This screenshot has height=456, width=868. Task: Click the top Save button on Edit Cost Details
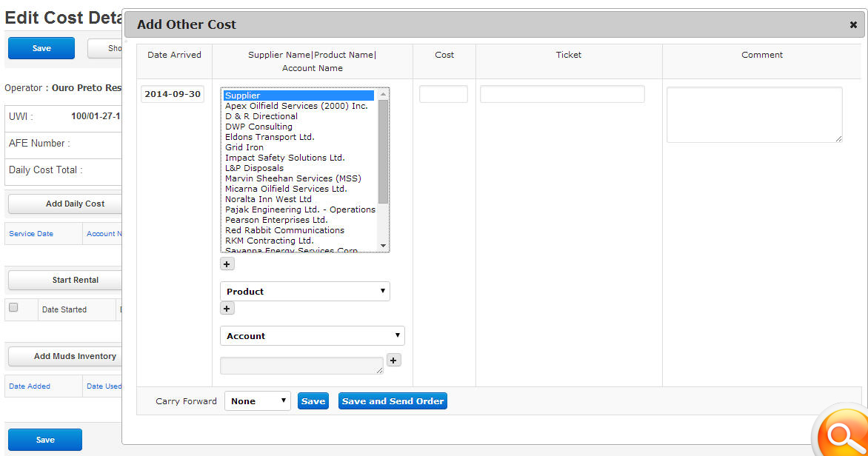[x=41, y=48]
